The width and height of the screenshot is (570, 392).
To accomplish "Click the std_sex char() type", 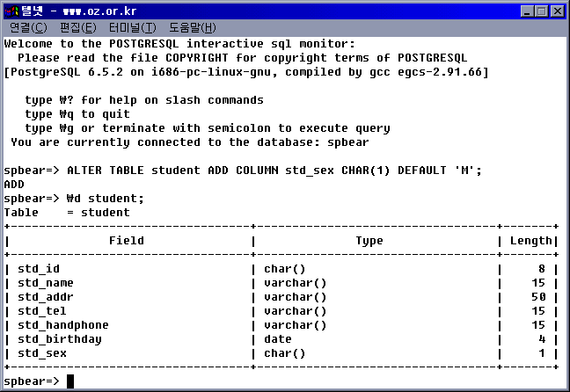I will [x=285, y=353].
